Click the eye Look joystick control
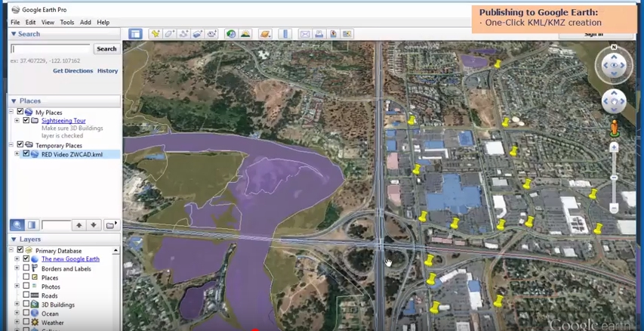The image size is (644, 331). pyautogui.click(x=614, y=66)
